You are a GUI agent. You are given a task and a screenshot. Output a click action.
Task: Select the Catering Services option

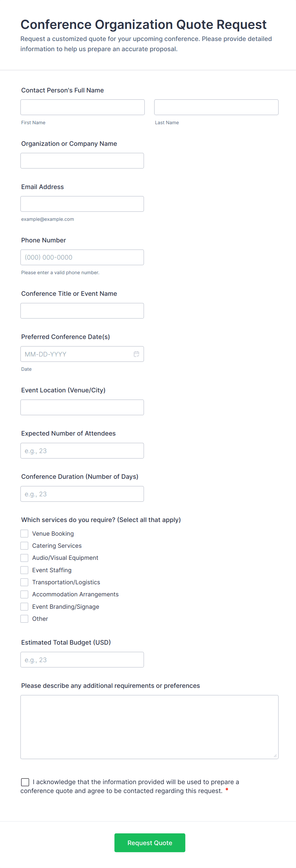[x=24, y=546]
